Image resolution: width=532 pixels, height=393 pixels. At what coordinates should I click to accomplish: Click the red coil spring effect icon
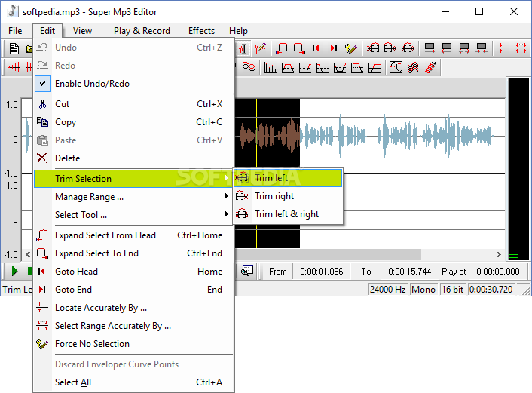pos(430,68)
